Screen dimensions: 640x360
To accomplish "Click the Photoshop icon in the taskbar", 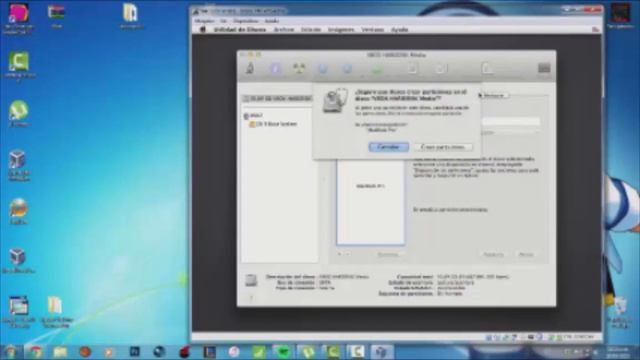I will pos(134,351).
